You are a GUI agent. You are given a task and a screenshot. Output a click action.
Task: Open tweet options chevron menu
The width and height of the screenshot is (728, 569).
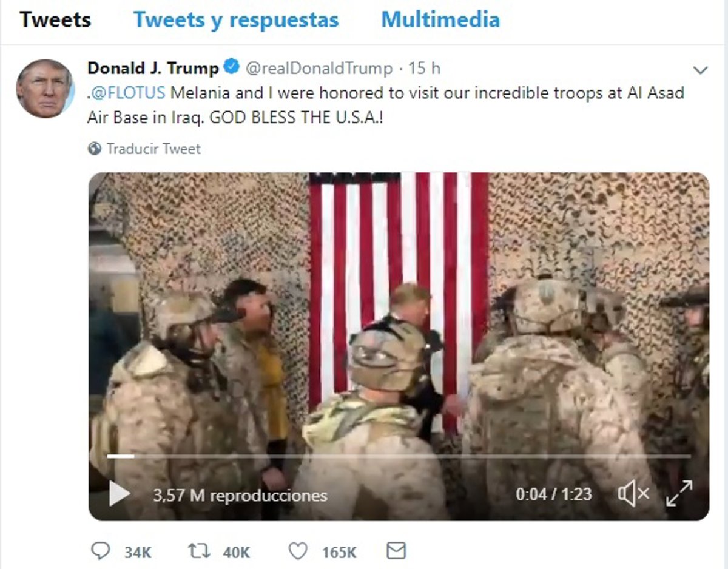700,70
